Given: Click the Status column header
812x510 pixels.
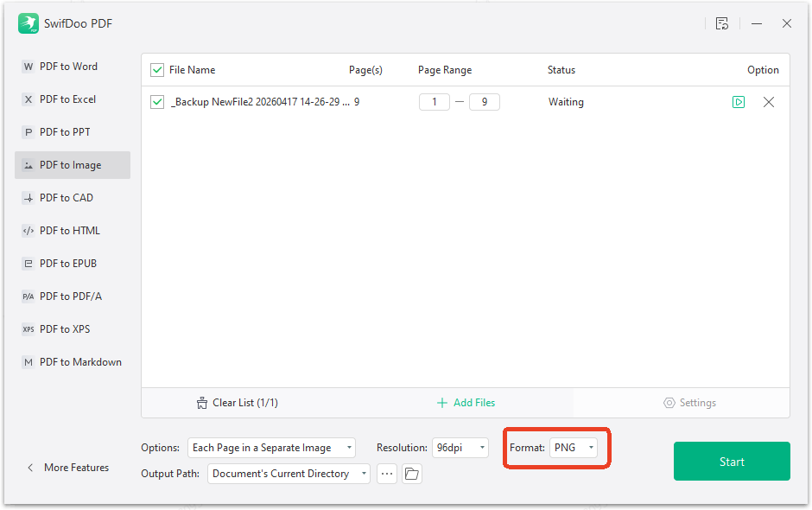Looking at the screenshot, I should tap(561, 70).
